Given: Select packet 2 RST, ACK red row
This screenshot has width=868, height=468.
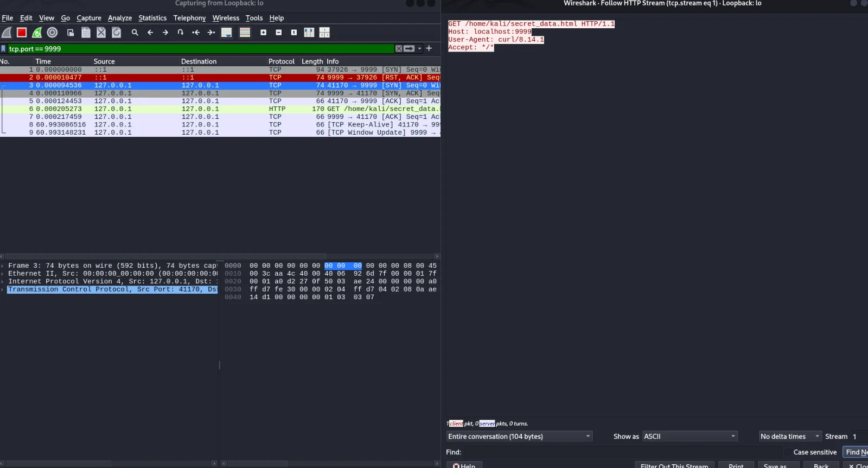Looking at the screenshot, I should pos(220,78).
